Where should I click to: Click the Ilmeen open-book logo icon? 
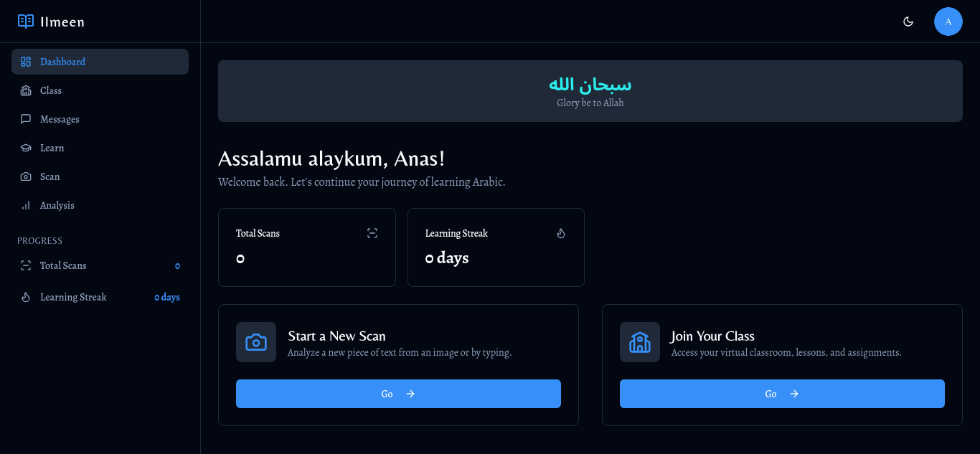26,22
